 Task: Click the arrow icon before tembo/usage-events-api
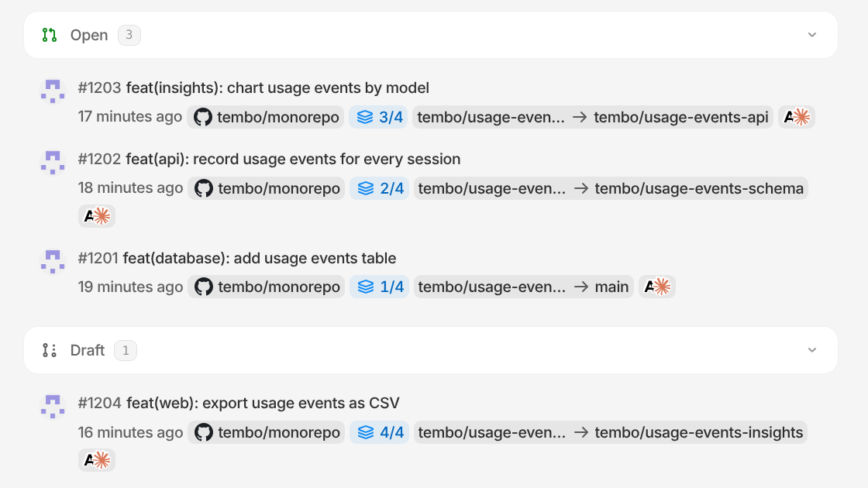[x=580, y=117]
